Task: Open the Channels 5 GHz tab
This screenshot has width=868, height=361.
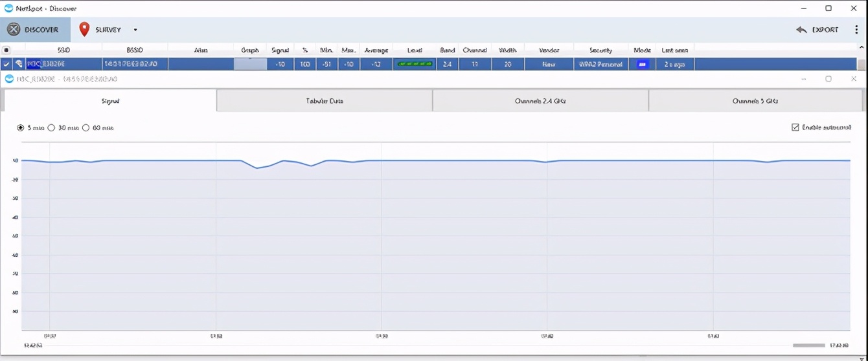Action: click(755, 101)
